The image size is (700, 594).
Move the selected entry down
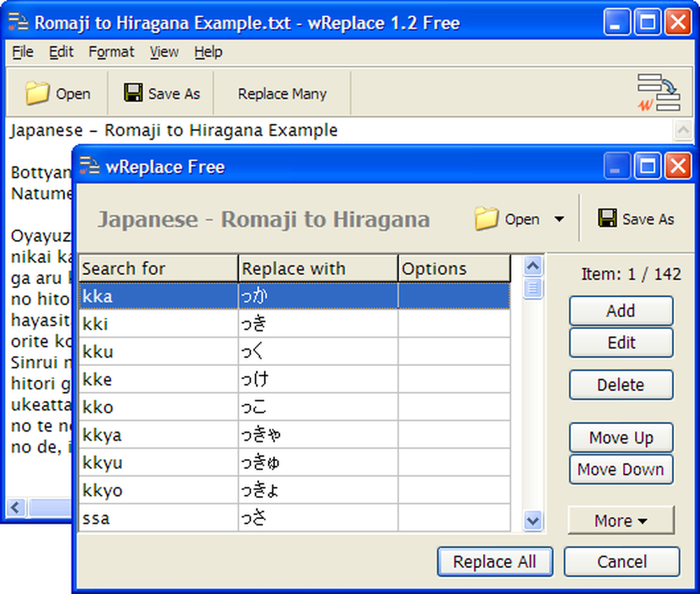[621, 469]
